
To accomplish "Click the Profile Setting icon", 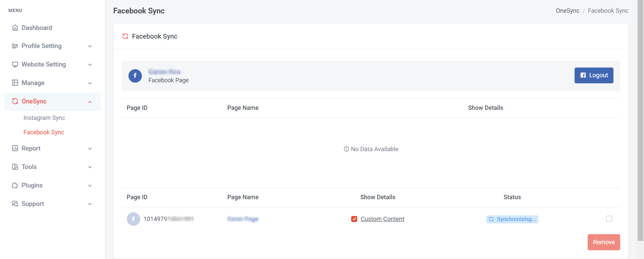I will [15, 46].
